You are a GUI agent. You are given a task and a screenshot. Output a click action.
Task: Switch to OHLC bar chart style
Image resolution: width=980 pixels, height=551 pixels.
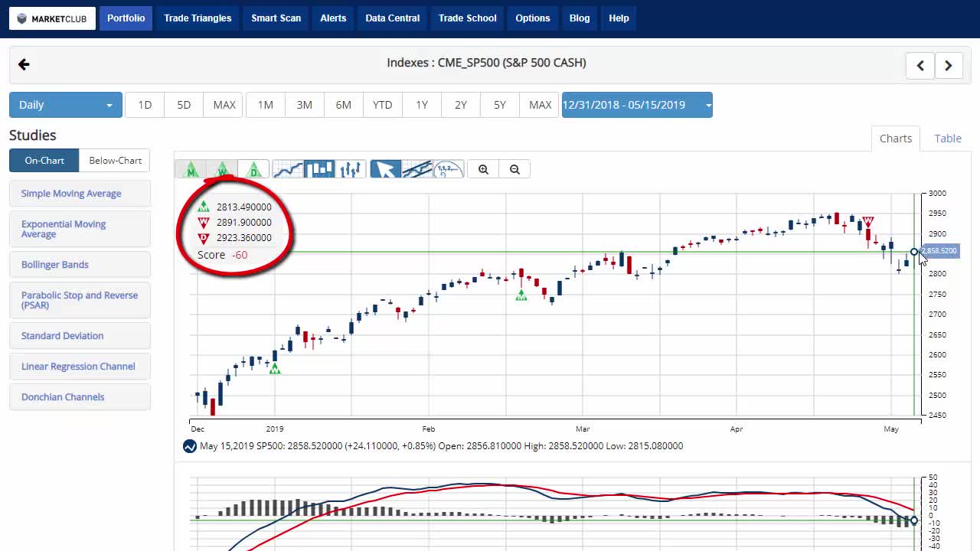[351, 169]
